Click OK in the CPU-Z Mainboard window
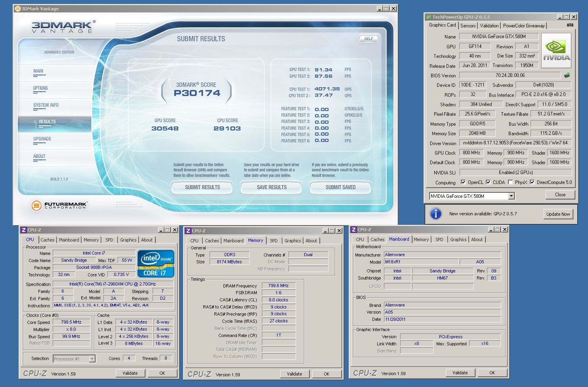Image resolution: width=588 pixels, height=387 pixels. tap(492, 373)
